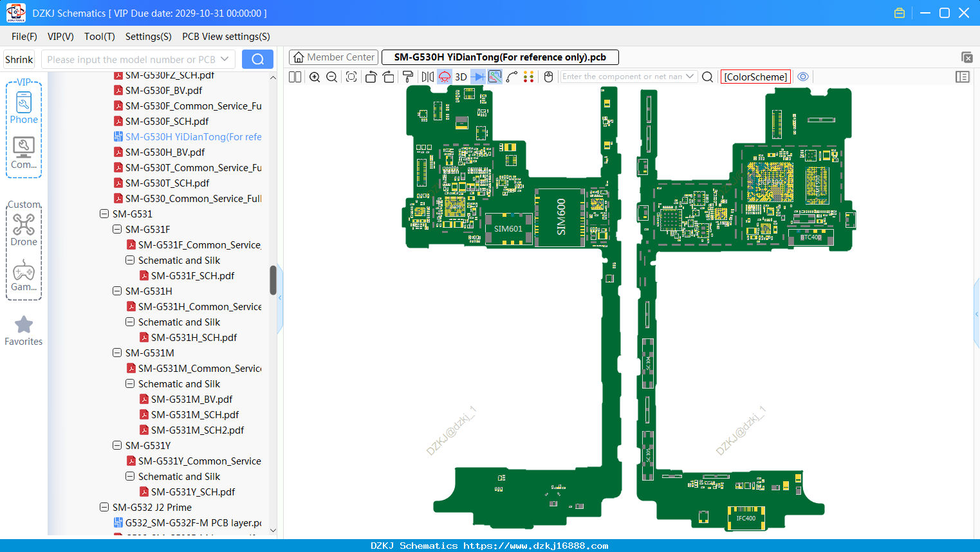Click the Member Center button
Screen dimensions: 980x552
coord(333,57)
